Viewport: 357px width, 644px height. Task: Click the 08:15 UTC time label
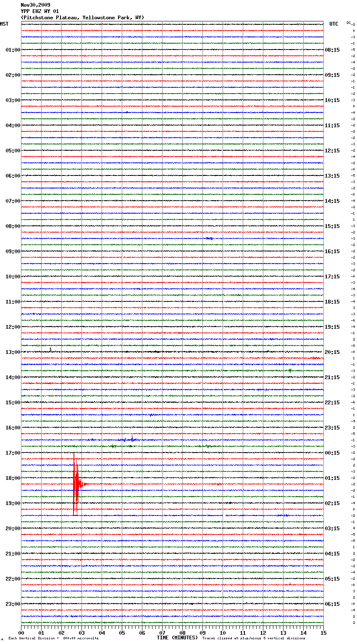[x=332, y=50]
